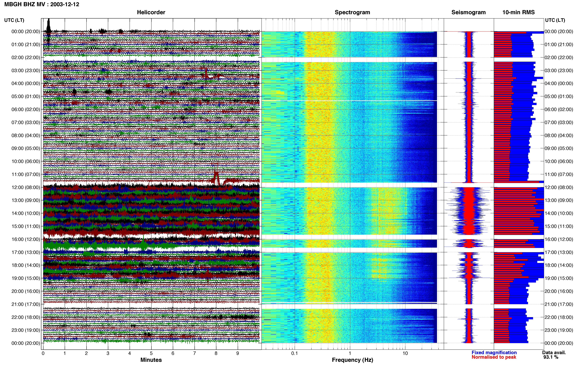Click 14:00 (10:00) on the RMS panel time axis
The height and width of the screenshot is (368, 588).
pos(559,213)
